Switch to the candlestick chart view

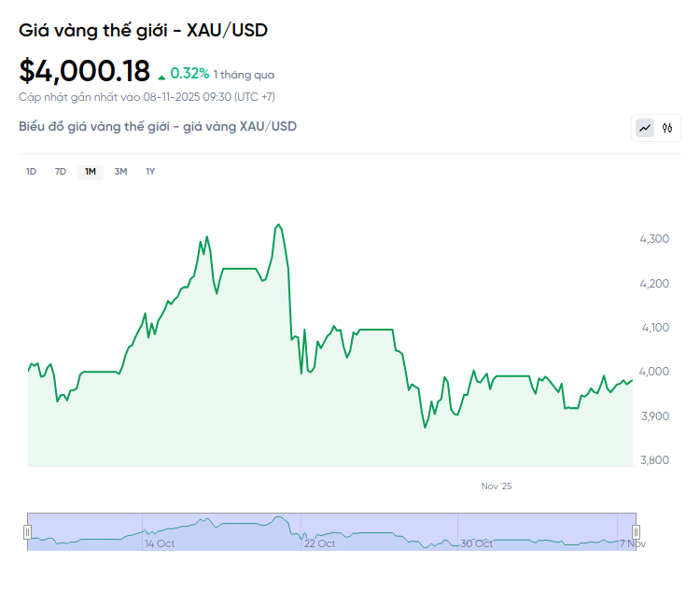667,128
